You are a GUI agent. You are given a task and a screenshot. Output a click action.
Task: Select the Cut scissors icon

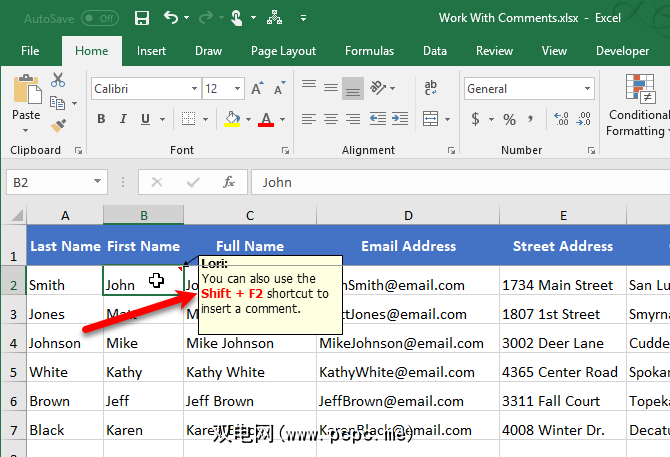click(58, 81)
